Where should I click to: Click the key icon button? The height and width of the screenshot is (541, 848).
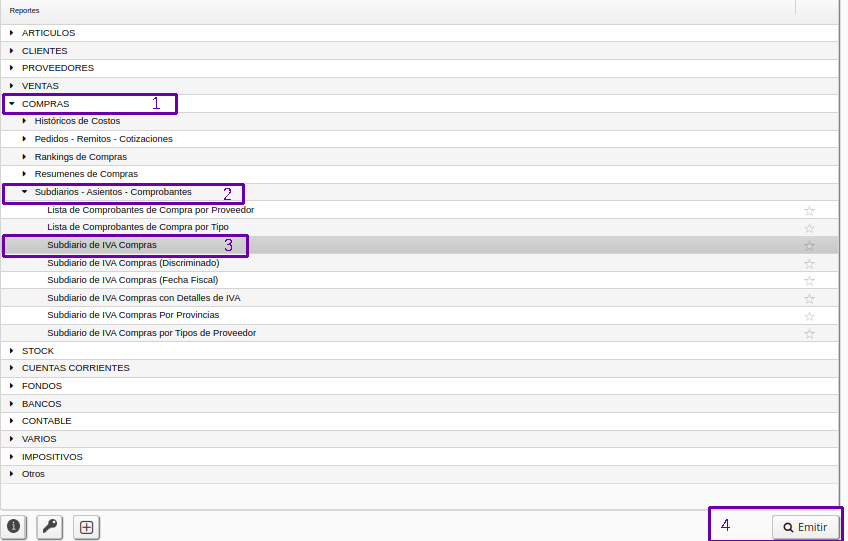pos(50,526)
